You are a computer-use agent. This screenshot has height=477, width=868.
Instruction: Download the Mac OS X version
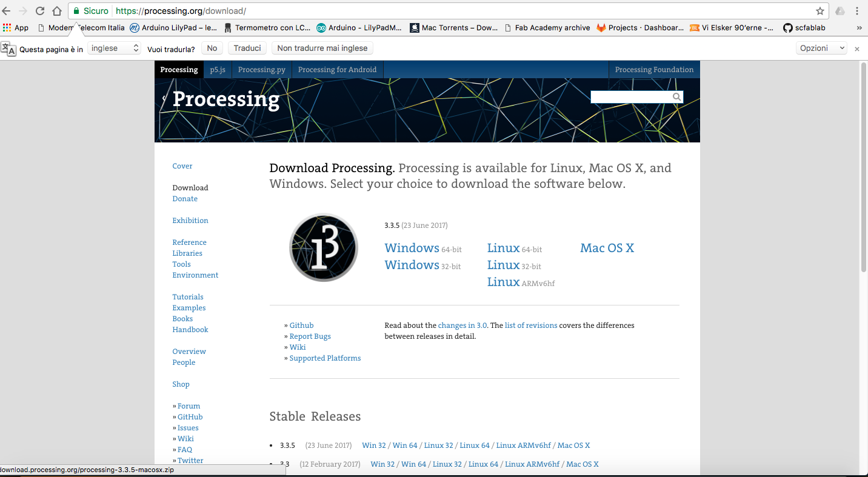607,248
